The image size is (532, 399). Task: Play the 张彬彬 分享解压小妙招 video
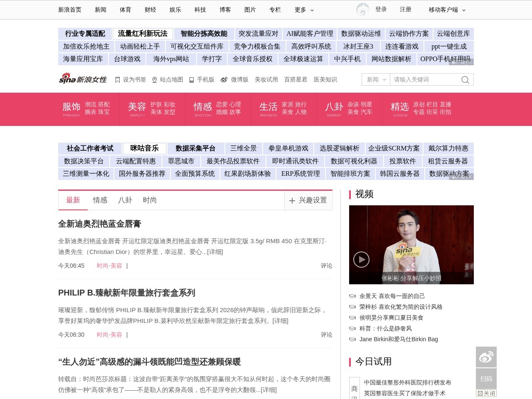361,259
